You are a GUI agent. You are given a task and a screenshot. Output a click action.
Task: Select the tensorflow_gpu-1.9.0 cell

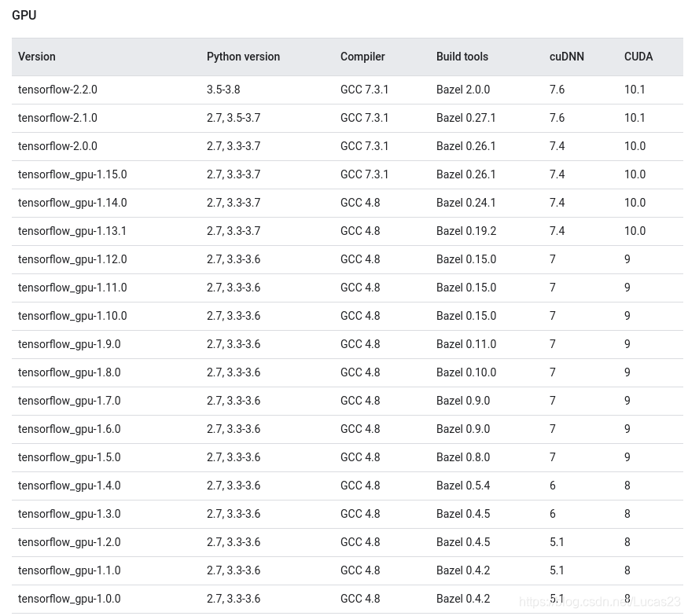tap(69, 344)
